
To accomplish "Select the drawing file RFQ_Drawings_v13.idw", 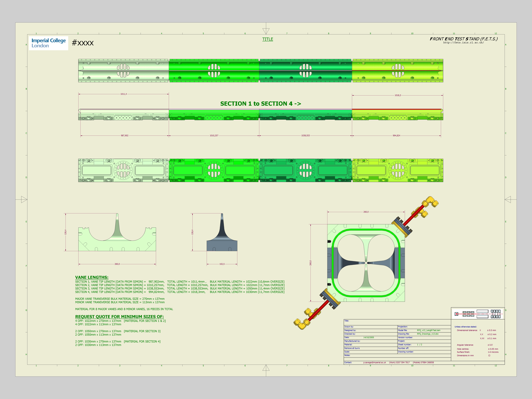I will coord(428,334).
